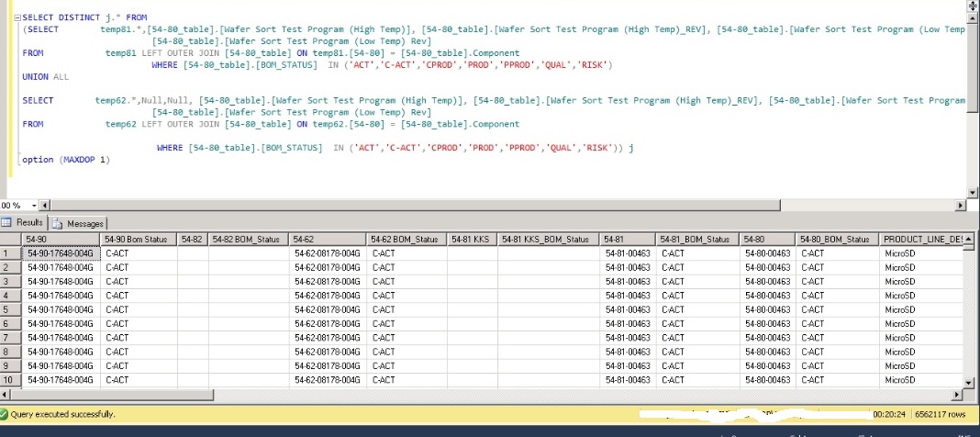Select the PRODUCT_LINE_DE column header
This screenshot has height=437, width=980.
[x=922, y=239]
